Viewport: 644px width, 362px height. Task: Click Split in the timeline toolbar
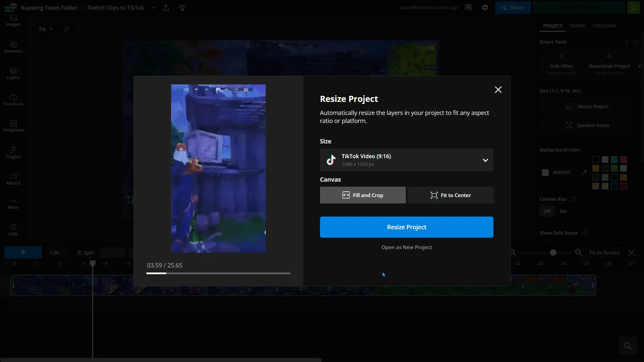click(86, 252)
